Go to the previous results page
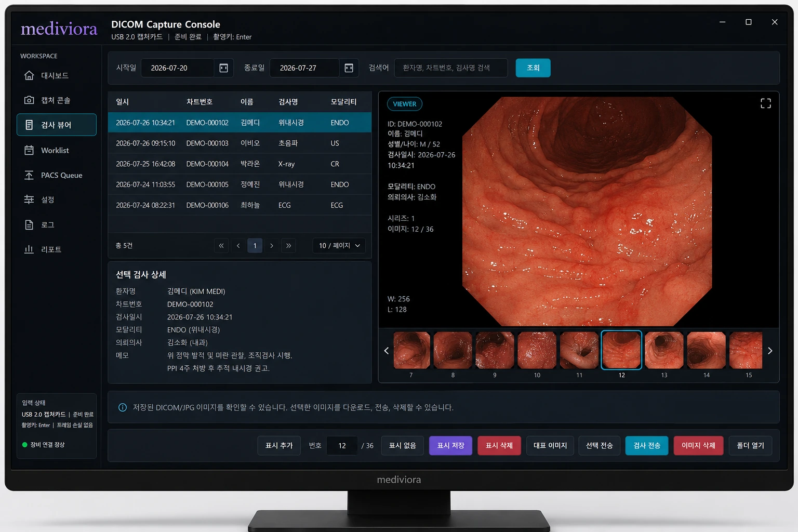The width and height of the screenshot is (798, 532). pos(238,246)
